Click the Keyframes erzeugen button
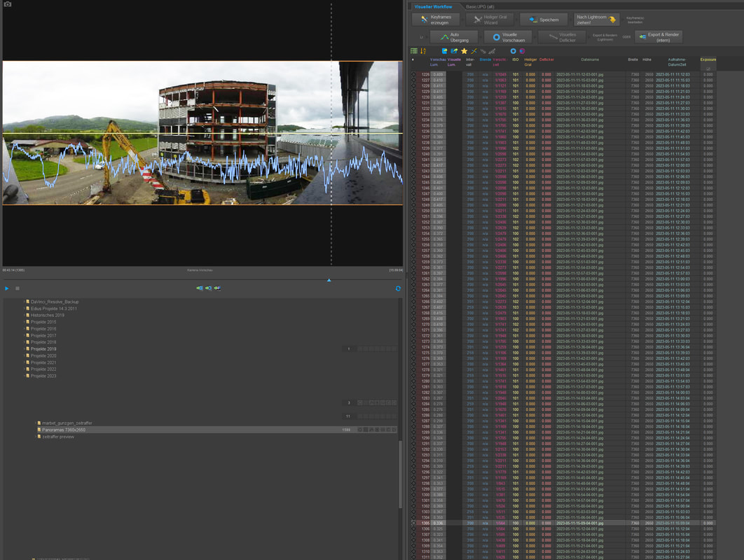This screenshot has height=560, width=744. click(436, 20)
